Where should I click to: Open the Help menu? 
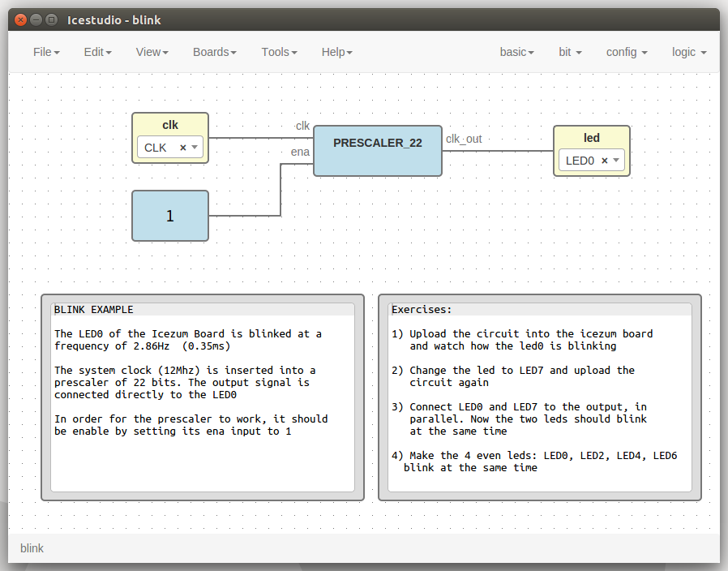336,52
